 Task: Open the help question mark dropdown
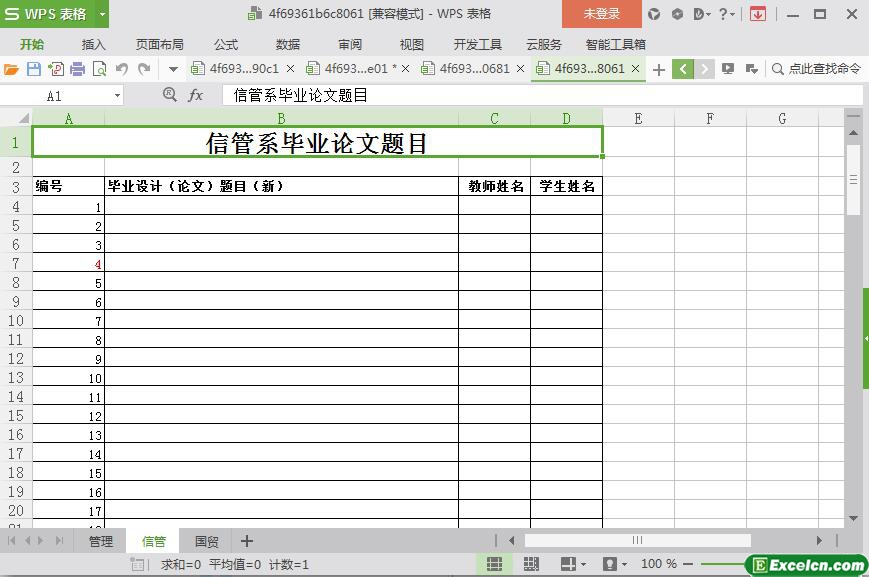pos(726,14)
